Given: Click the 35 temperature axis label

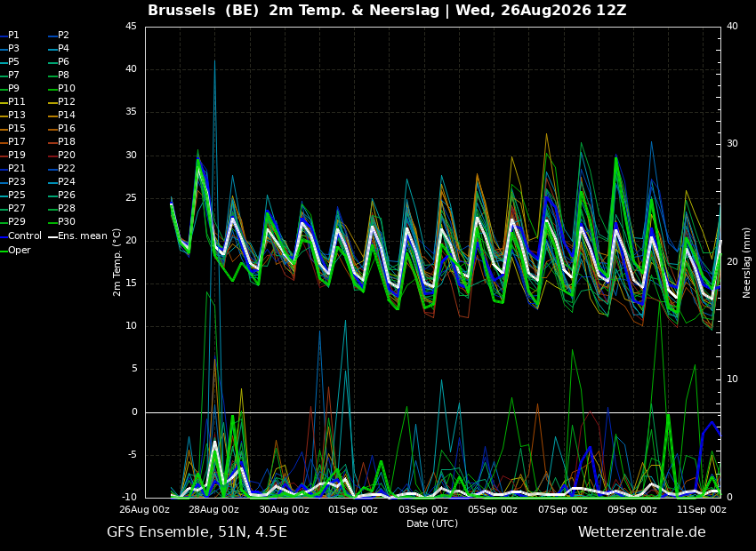Looking at the screenshot, I should (131, 112).
